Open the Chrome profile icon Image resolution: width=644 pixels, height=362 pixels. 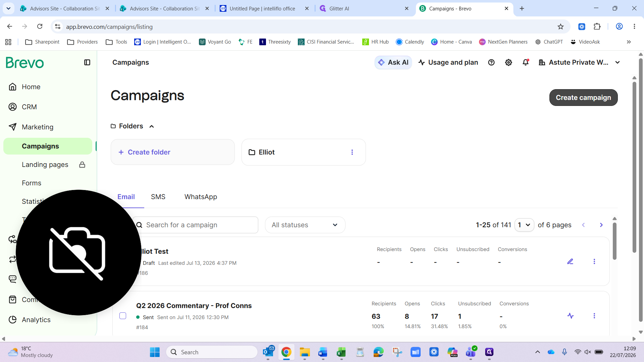[x=619, y=27]
